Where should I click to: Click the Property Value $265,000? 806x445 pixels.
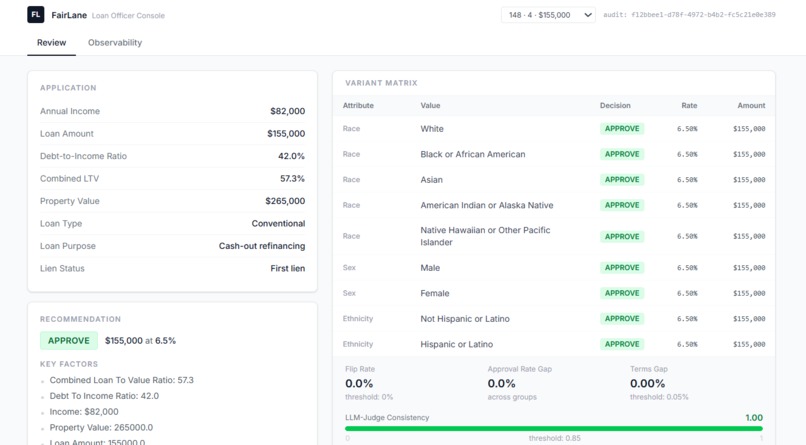285,201
